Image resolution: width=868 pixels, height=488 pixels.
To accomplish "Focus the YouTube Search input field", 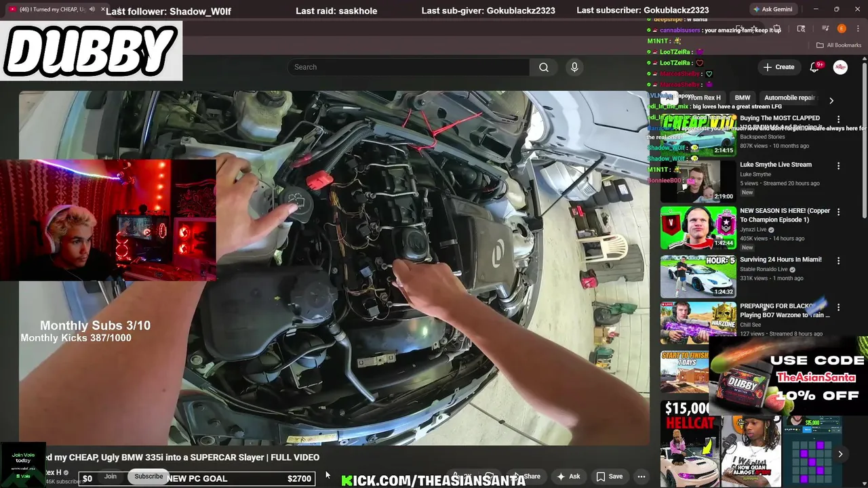I will click(408, 67).
